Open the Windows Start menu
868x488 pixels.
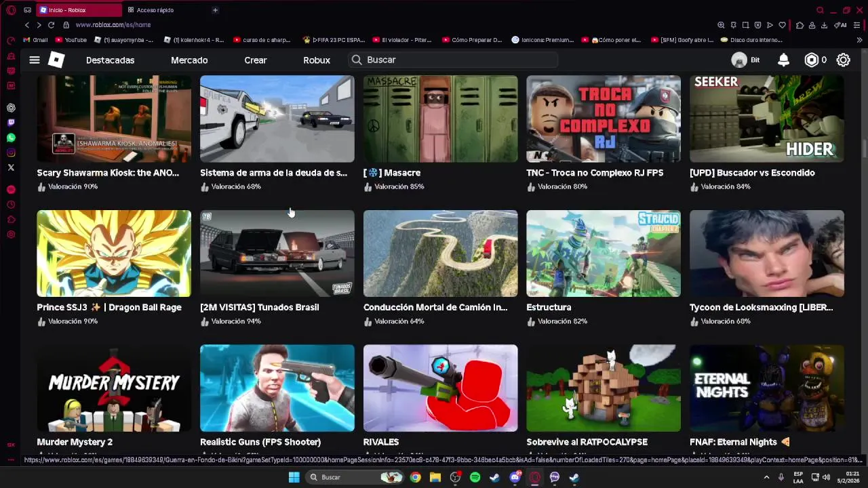tap(294, 477)
